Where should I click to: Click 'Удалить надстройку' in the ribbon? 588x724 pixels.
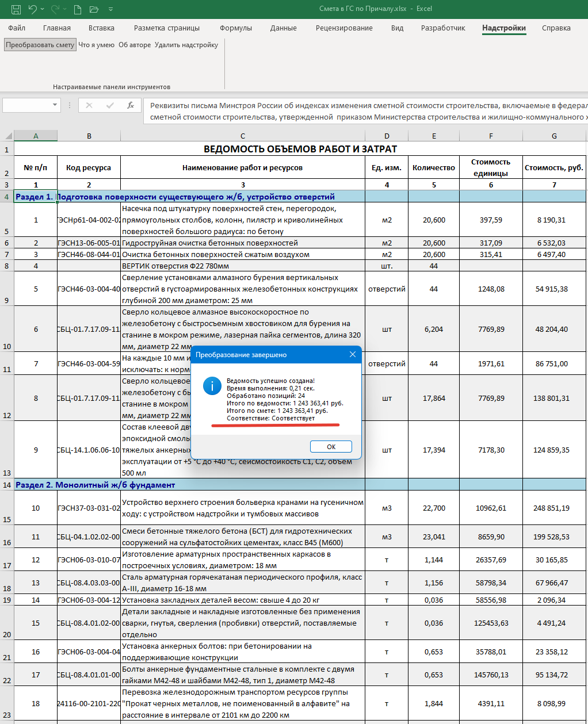coord(186,45)
